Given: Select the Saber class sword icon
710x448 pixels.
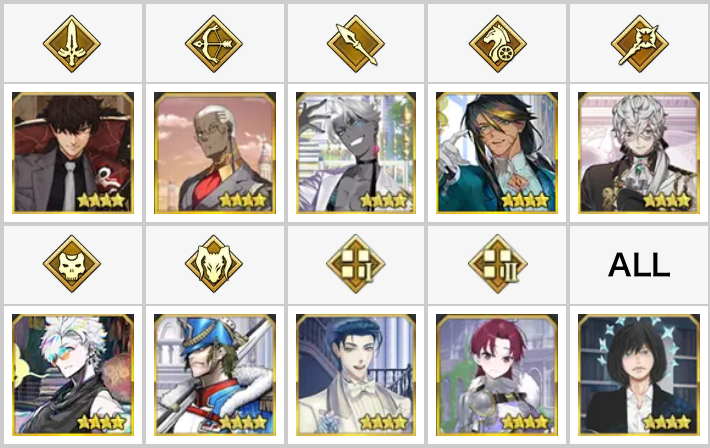Looking at the screenshot, I should pos(72,44).
